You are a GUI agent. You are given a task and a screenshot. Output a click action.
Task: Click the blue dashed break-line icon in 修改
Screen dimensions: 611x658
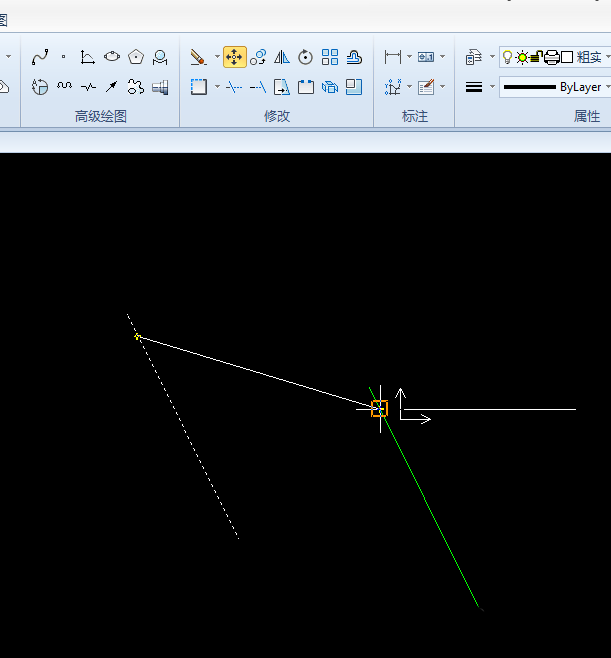[x=234, y=87]
